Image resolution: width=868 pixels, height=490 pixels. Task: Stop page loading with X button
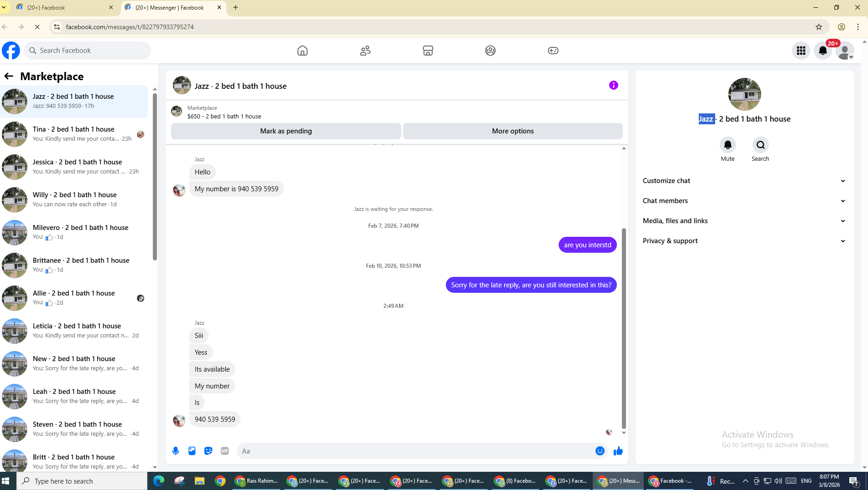(37, 27)
